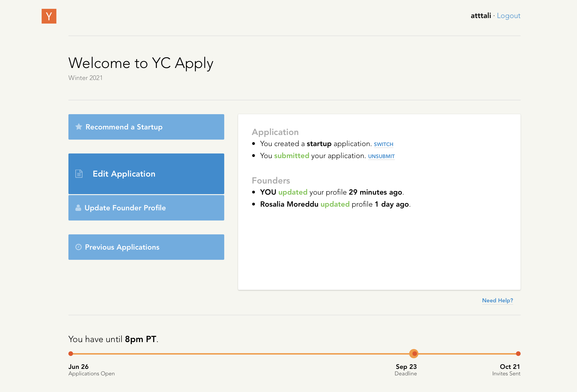Click the Deadline label under Sep 23
The width and height of the screenshot is (577, 392).
[x=406, y=374]
